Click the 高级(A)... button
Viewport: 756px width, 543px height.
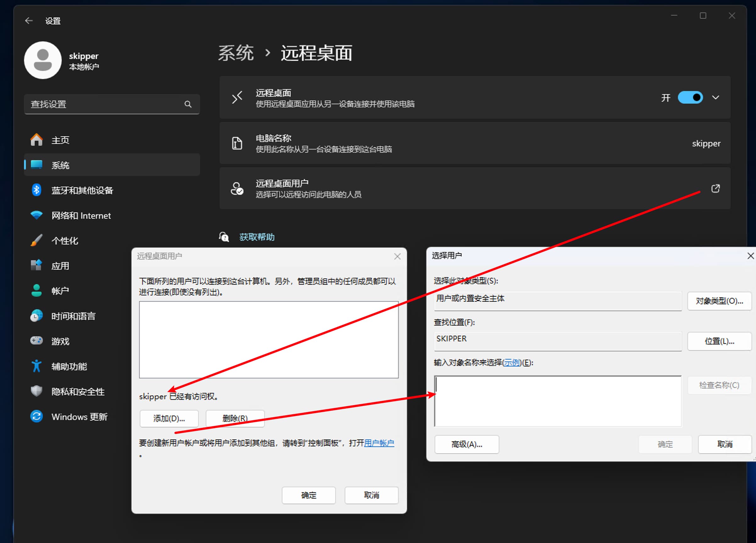click(467, 444)
